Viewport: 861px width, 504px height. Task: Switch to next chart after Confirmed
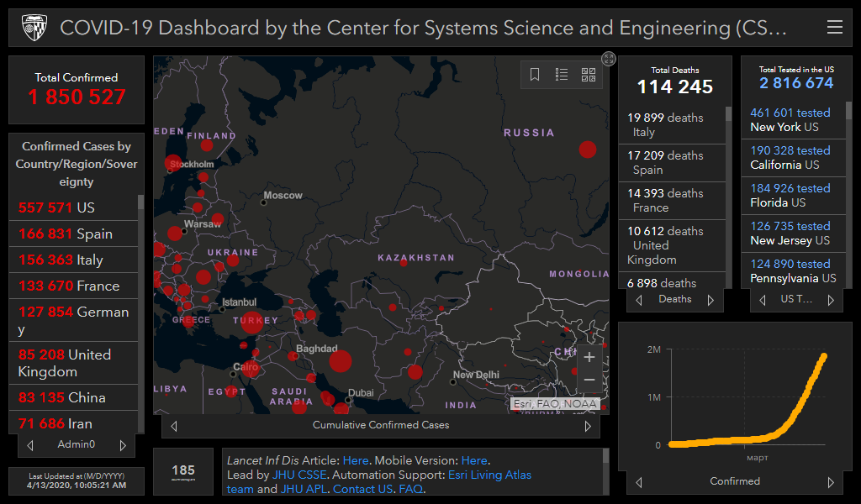pyautogui.click(x=831, y=482)
